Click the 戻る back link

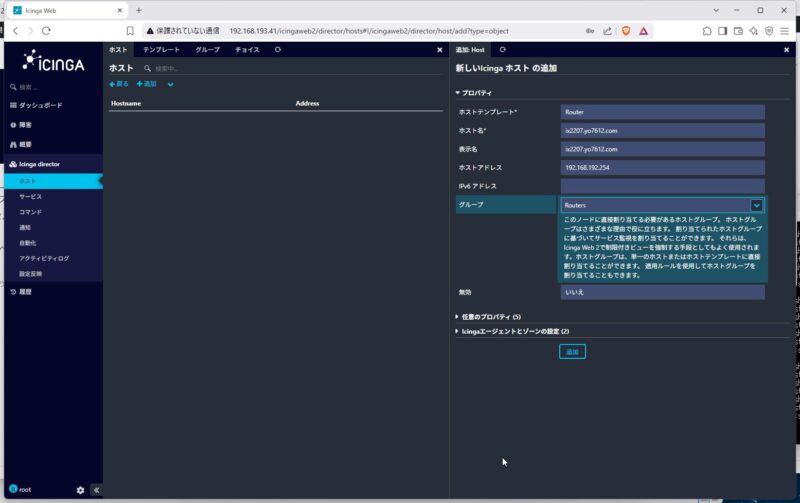tap(119, 84)
